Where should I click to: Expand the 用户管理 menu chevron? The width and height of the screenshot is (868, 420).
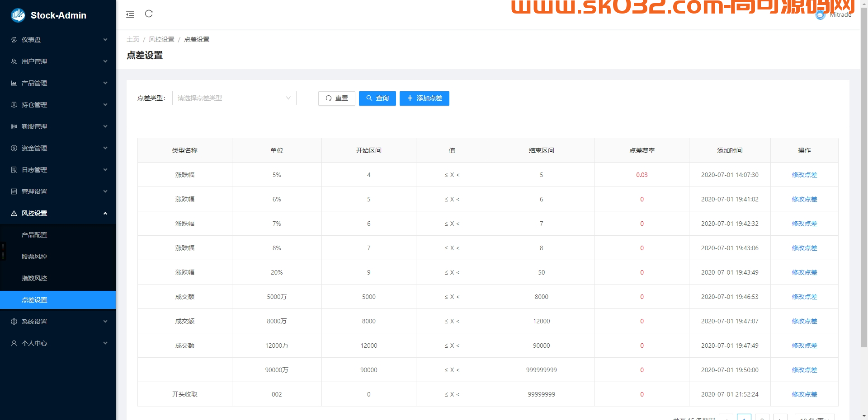coord(105,61)
